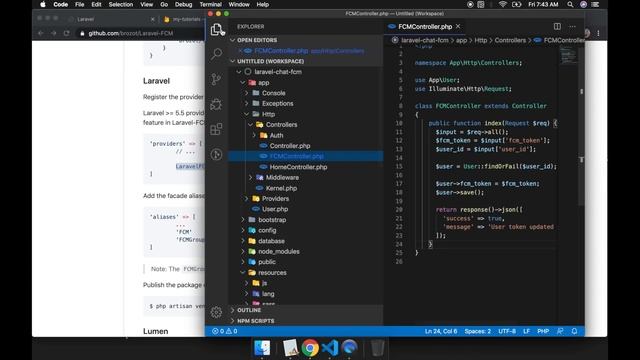Click the feedback icon in status bar
This screenshot has width=640, height=360.
click(560, 331)
